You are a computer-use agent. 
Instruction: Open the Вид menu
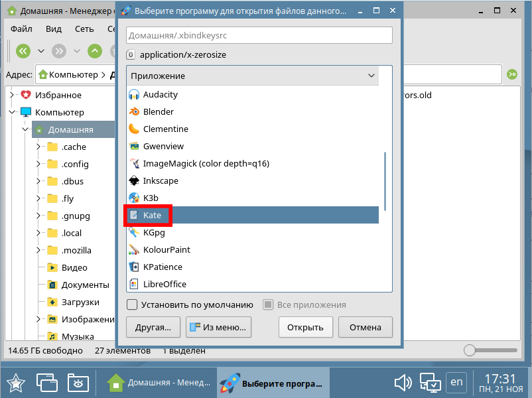[54, 29]
